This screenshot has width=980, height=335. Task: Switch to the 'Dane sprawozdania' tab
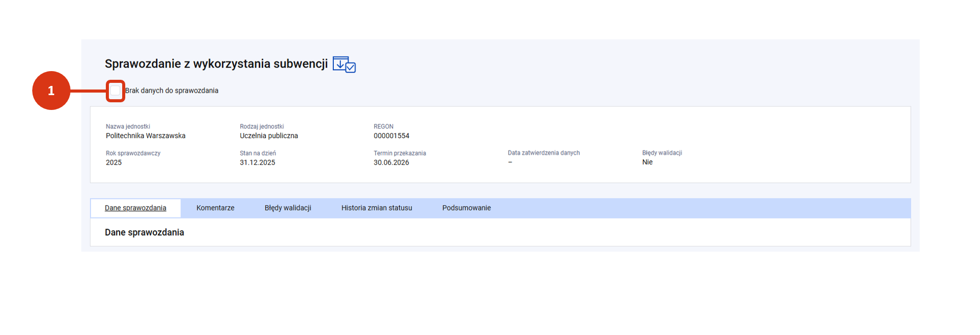coord(135,208)
